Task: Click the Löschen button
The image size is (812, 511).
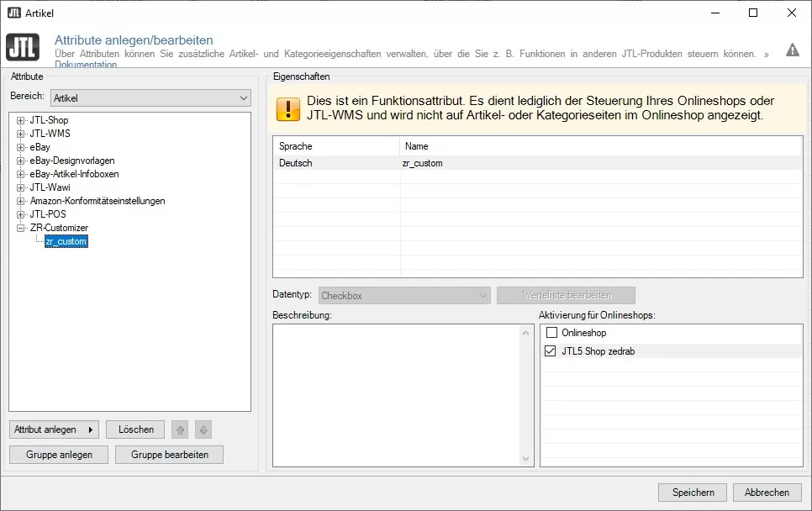Action: (x=134, y=429)
